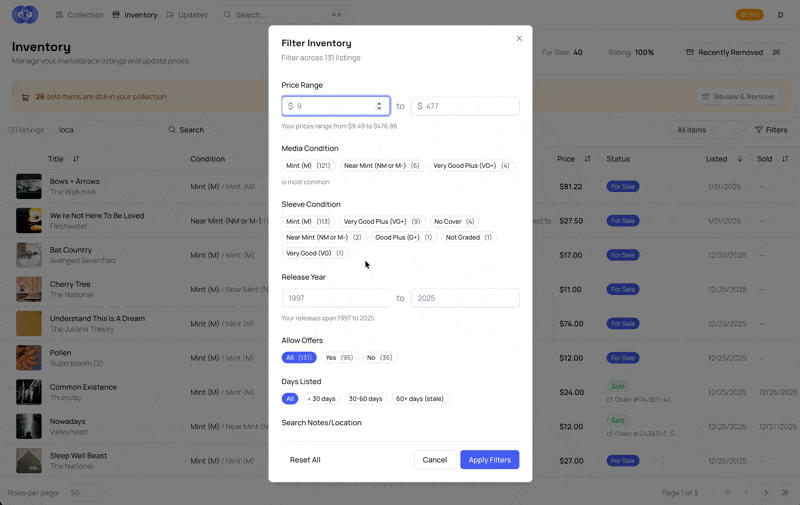Sort listings by Price column icon
800x505 pixels.
pos(587,159)
